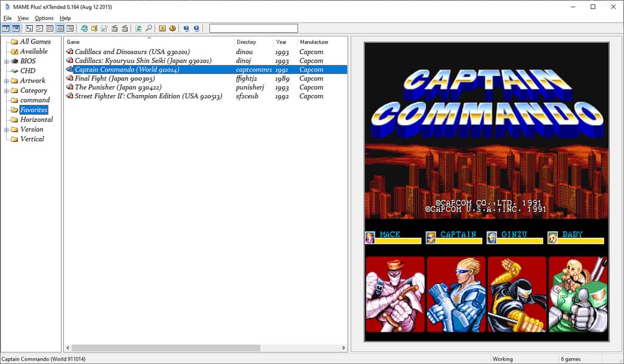
Task: Select the command folder
Action: pos(35,100)
